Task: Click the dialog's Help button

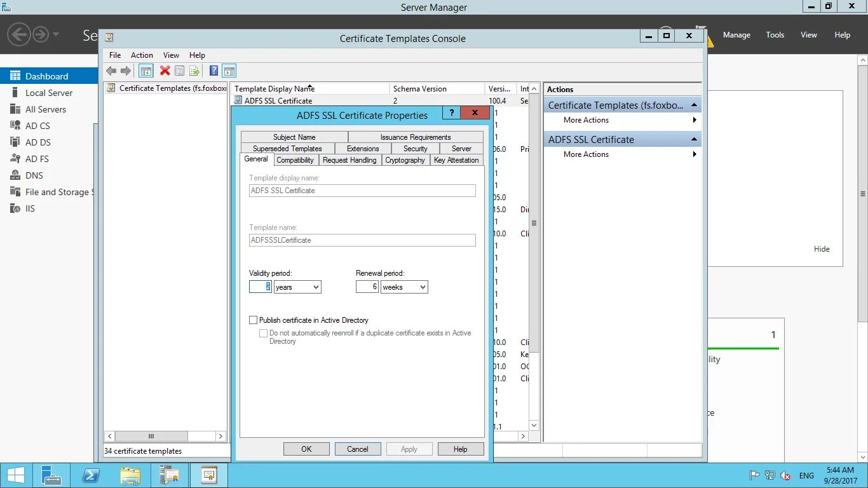Action: pos(461,449)
